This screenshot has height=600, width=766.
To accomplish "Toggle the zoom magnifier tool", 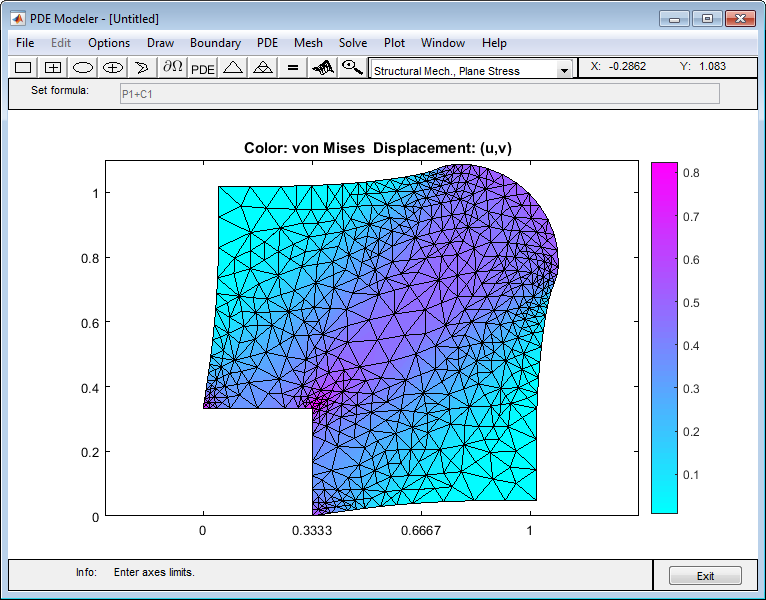I will point(351,68).
